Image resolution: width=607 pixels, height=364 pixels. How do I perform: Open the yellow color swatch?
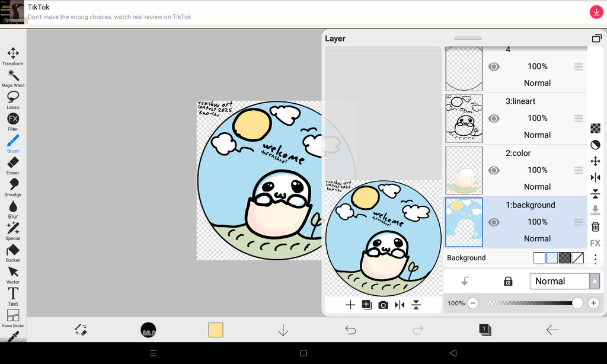216,330
